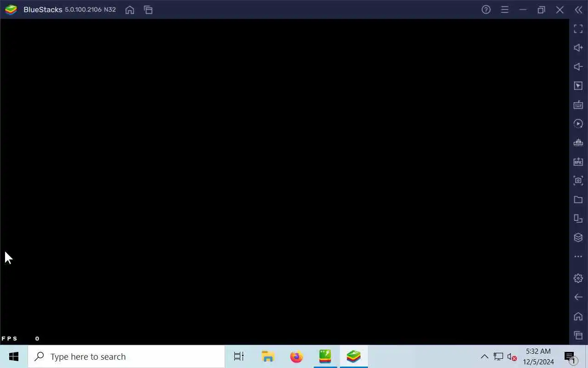Take a screenshot with sidebar tool
This screenshot has height=368, width=588.
[578, 180]
